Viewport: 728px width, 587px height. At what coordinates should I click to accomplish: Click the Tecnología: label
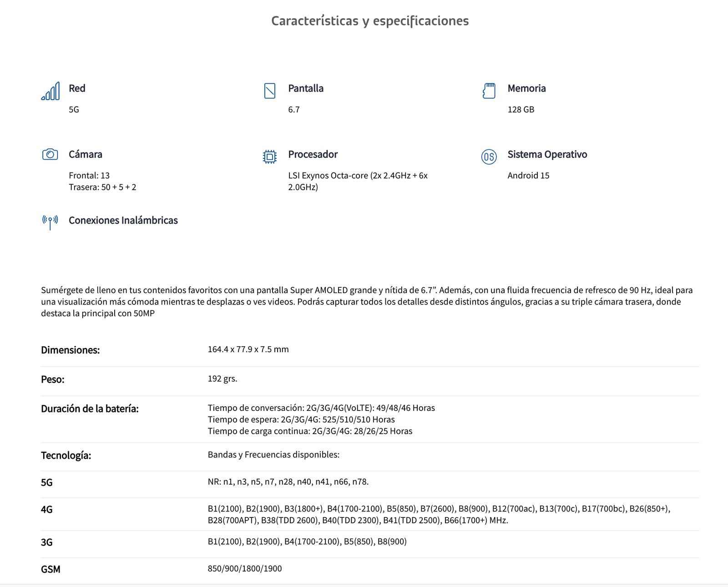pyautogui.click(x=66, y=455)
